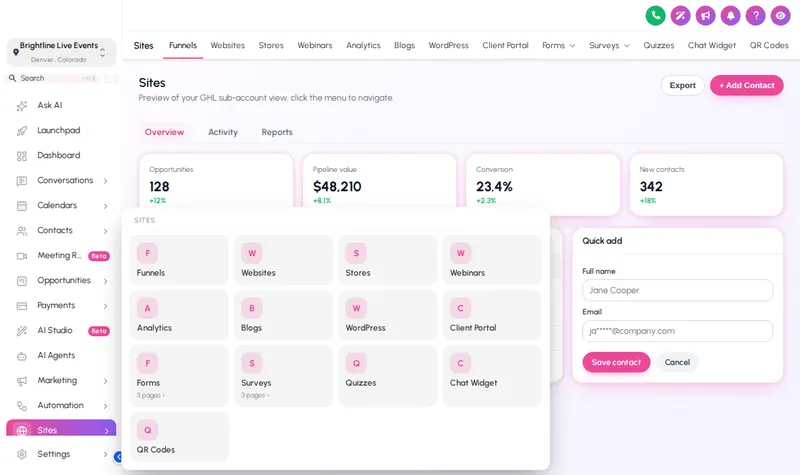Image resolution: width=800 pixels, height=475 pixels.
Task: Expand the Forms tile with 3 pages
Action: [x=179, y=376]
